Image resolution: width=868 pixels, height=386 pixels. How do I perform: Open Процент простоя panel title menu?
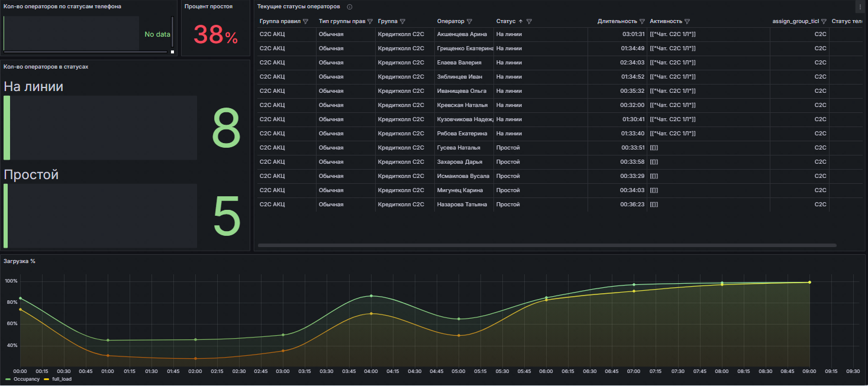(208, 7)
